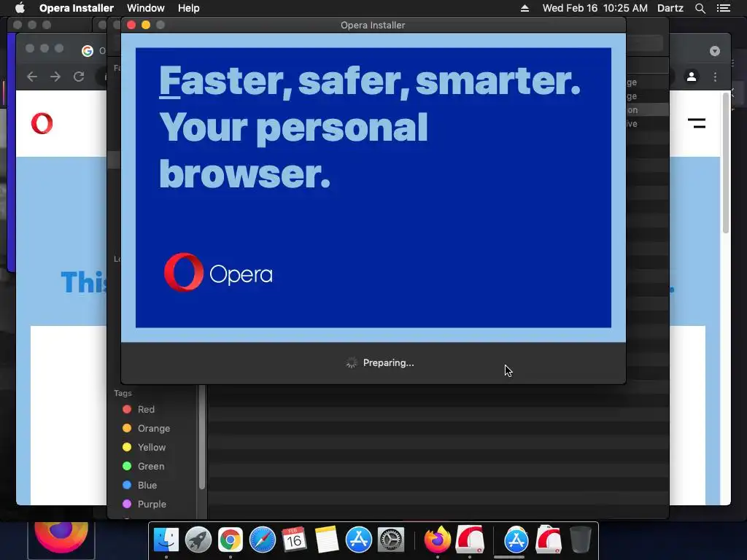Go forward in the Chrome window
The width and height of the screenshot is (747, 560).
[x=55, y=77]
